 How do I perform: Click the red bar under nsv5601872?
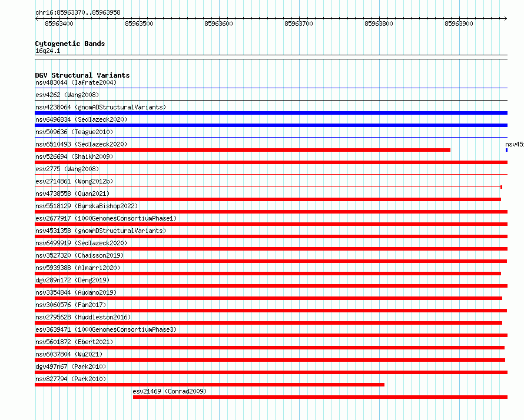(270, 348)
